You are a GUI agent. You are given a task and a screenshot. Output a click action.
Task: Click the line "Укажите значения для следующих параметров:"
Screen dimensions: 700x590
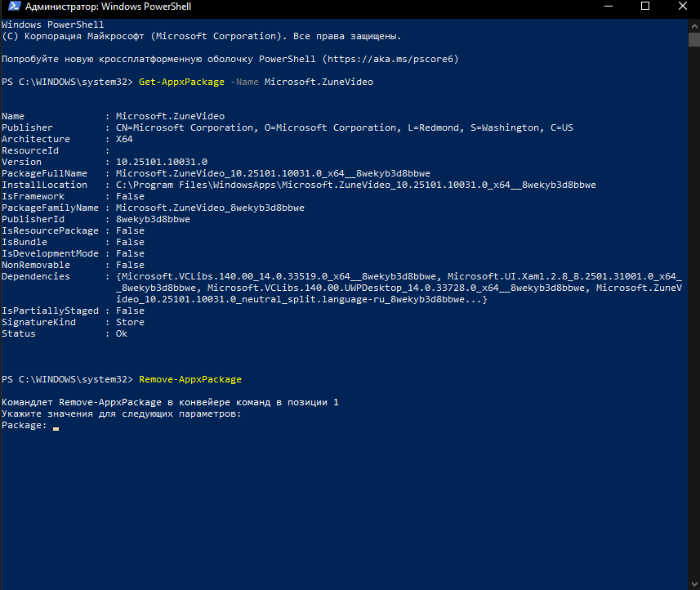(121, 413)
